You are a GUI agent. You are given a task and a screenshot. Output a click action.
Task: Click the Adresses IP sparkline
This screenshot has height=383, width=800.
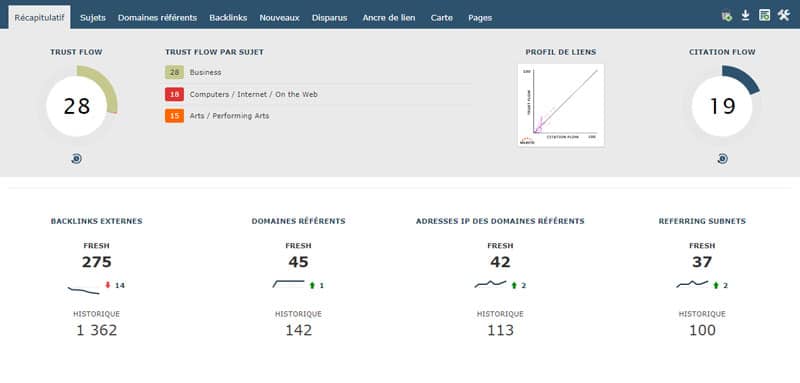click(x=490, y=284)
